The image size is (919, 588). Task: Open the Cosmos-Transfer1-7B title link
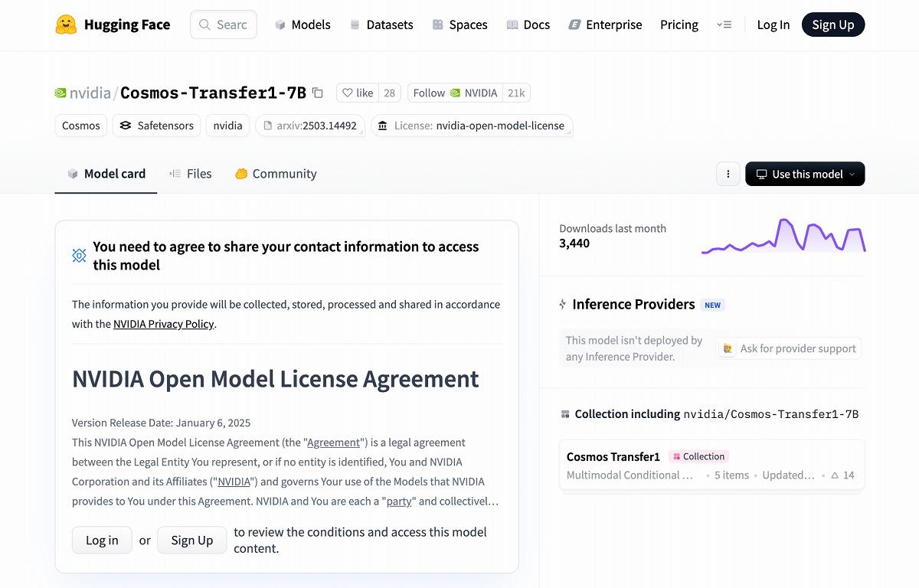click(x=213, y=93)
